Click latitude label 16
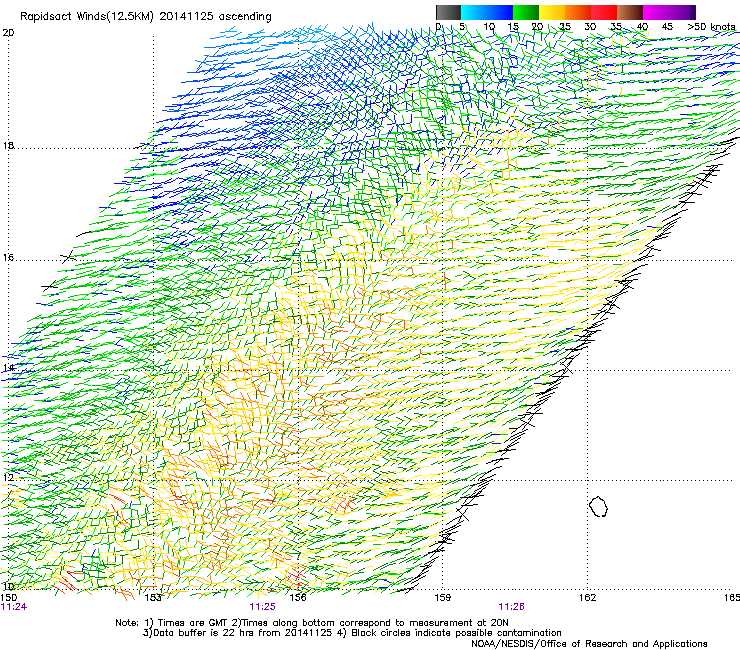740x650 pixels. [x=8, y=258]
